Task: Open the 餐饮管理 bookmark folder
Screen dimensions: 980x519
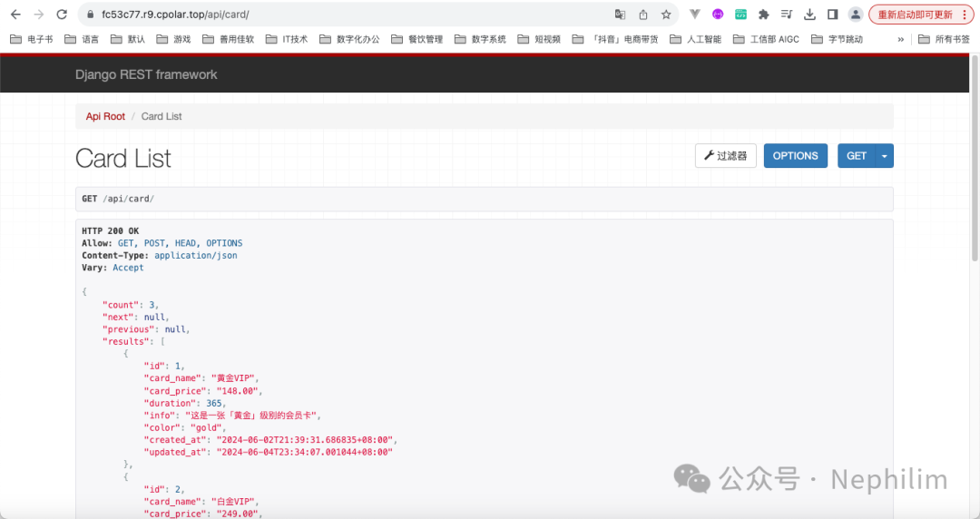Action: coord(416,39)
